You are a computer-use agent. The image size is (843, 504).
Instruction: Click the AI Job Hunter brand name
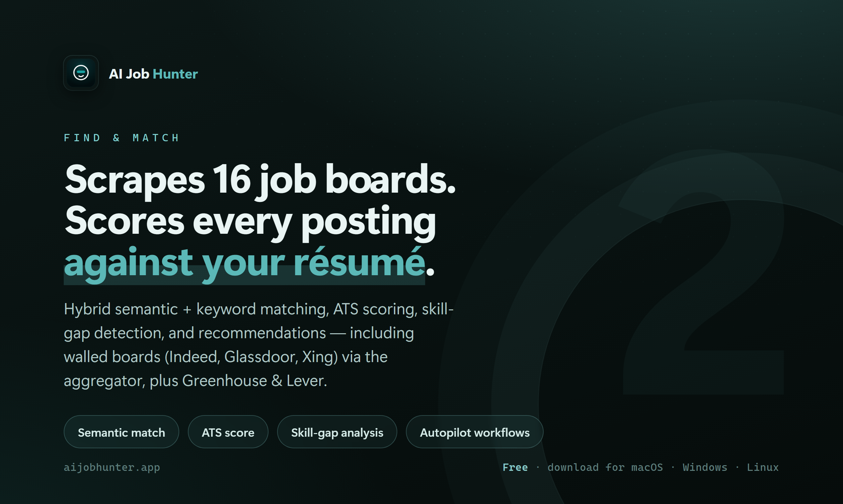153,74
